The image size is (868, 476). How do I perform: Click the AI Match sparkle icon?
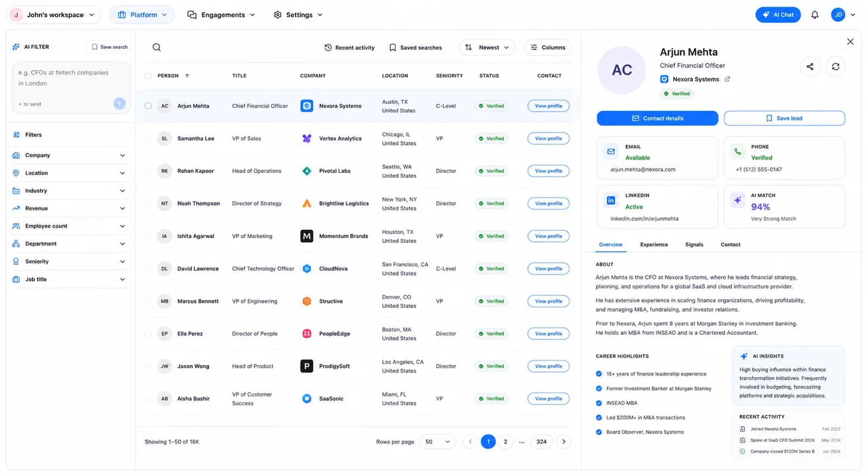(x=737, y=200)
